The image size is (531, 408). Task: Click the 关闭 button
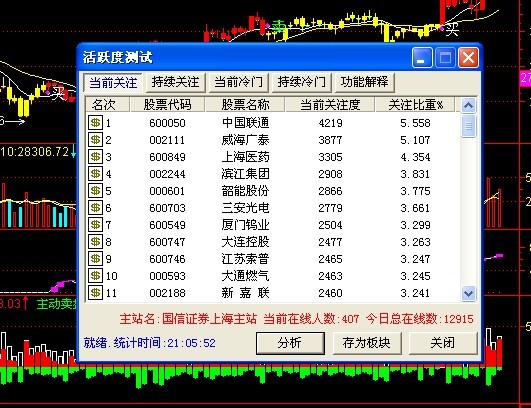tap(443, 343)
